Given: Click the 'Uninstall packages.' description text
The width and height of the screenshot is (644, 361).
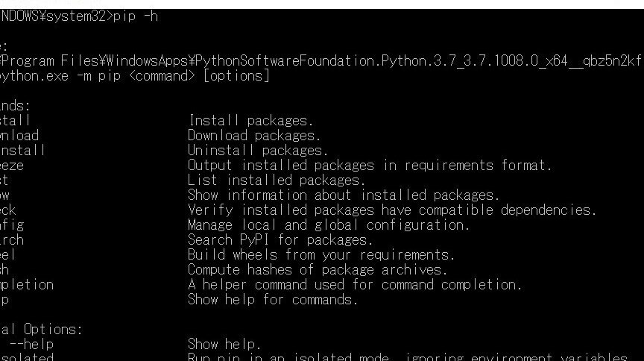Looking at the screenshot, I should click(258, 151).
